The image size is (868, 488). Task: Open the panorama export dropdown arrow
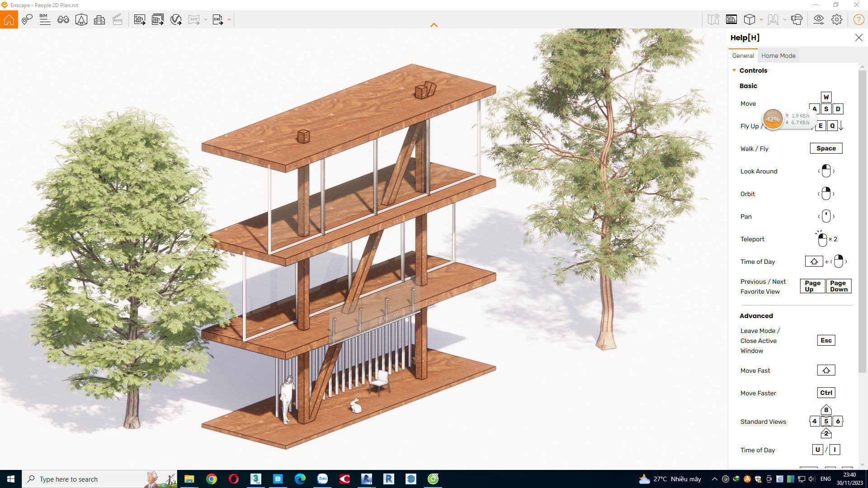click(206, 19)
